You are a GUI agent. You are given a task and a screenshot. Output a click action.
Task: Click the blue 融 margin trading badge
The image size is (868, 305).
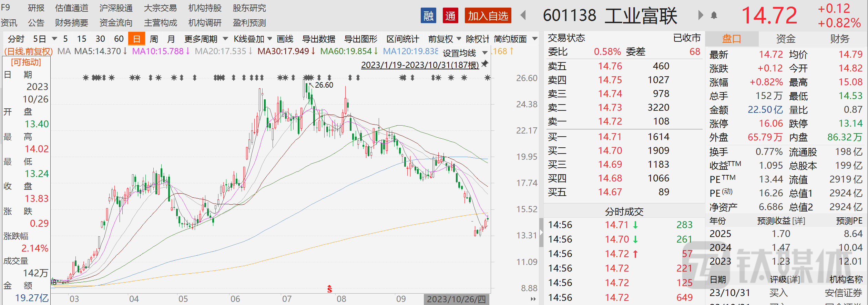428,16
